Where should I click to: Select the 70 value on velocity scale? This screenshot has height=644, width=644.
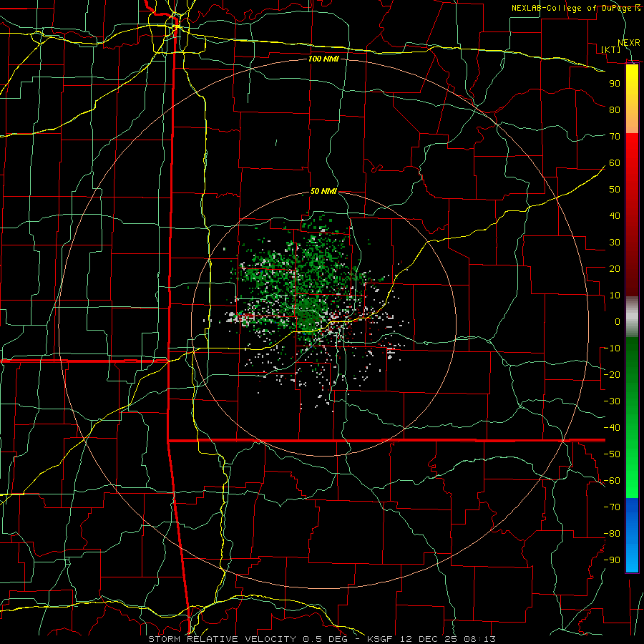click(615, 137)
